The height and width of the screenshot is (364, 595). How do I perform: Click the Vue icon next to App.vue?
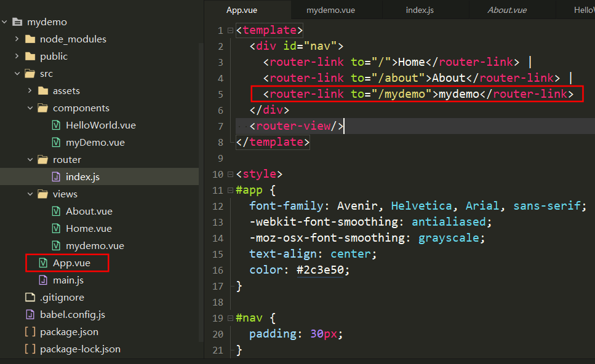42,263
